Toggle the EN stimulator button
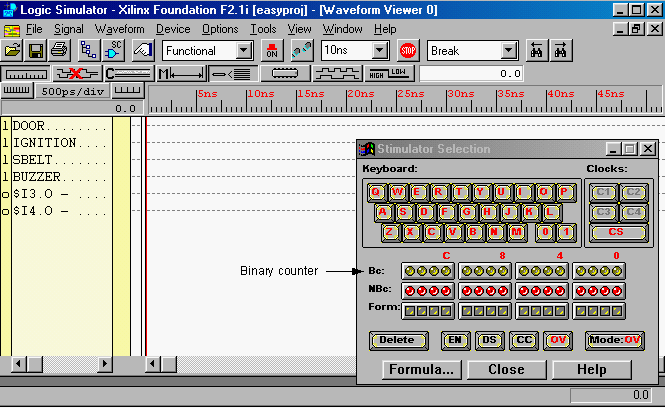The height and width of the screenshot is (408, 665). [455, 340]
